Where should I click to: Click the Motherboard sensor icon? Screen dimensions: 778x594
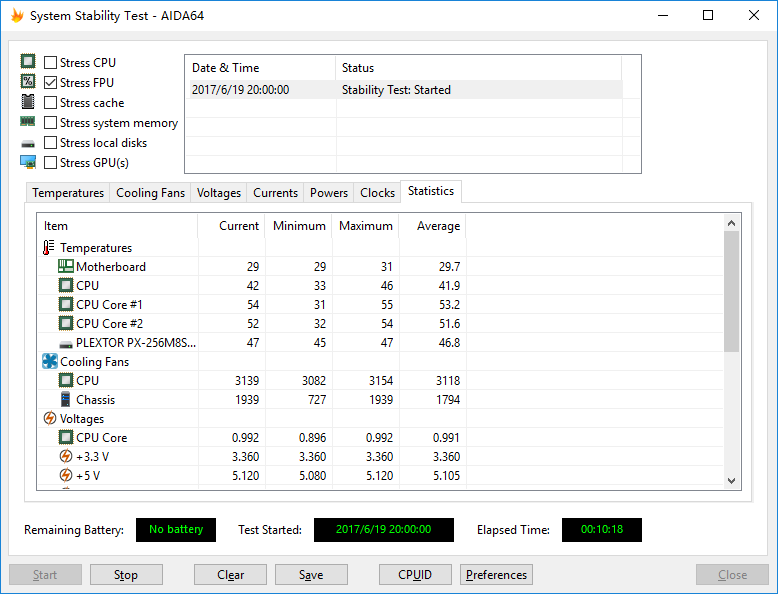click(66, 267)
